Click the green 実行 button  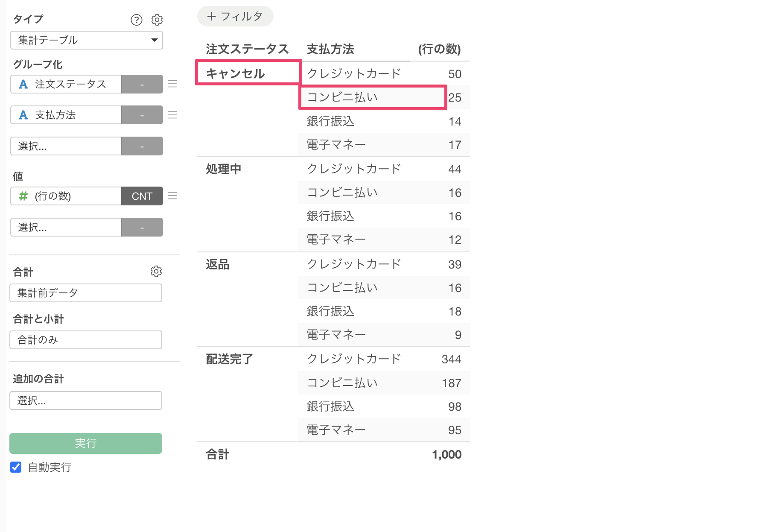pyautogui.click(x=86, y=443)
